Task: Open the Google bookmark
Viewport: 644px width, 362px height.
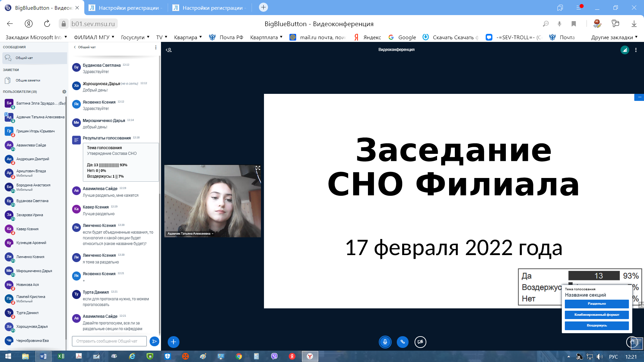Action: [x=402, y=37]
